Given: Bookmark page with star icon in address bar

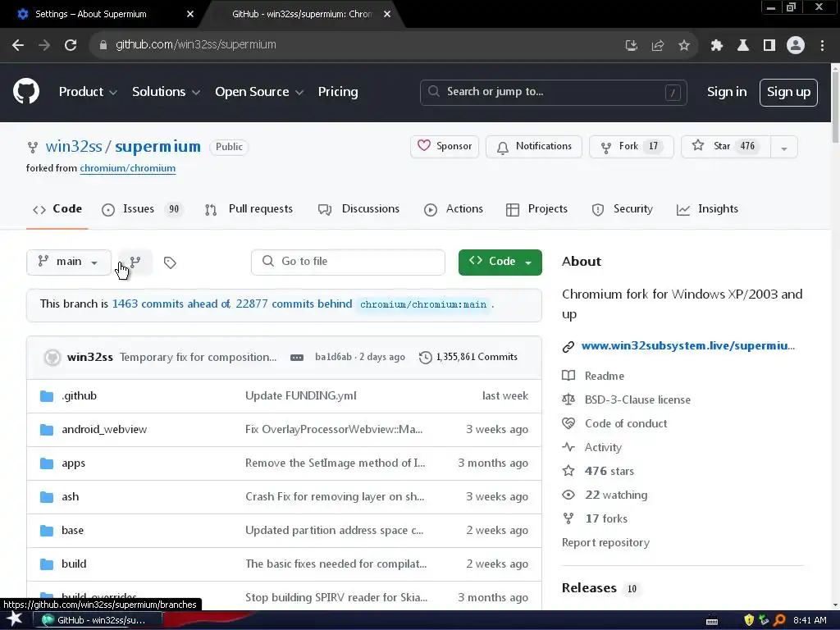Looking at the screenshot, I should pos(684,45).
